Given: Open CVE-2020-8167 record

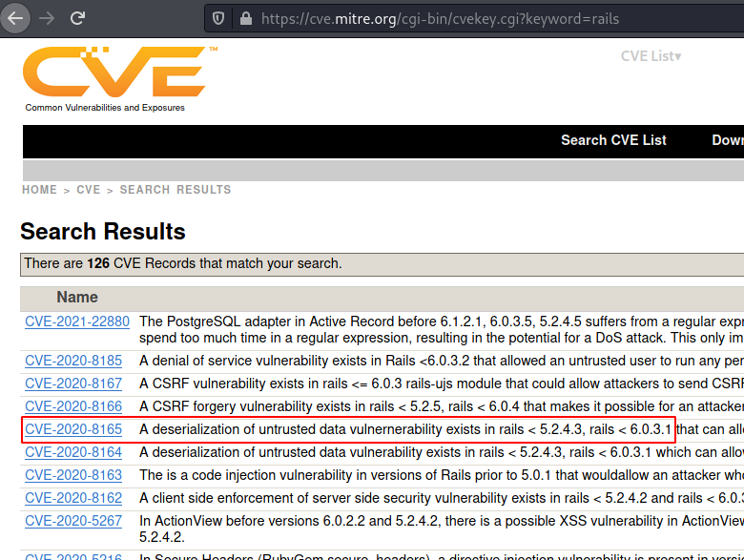Looking at the screenshot, I should click(x=73, y=384).
